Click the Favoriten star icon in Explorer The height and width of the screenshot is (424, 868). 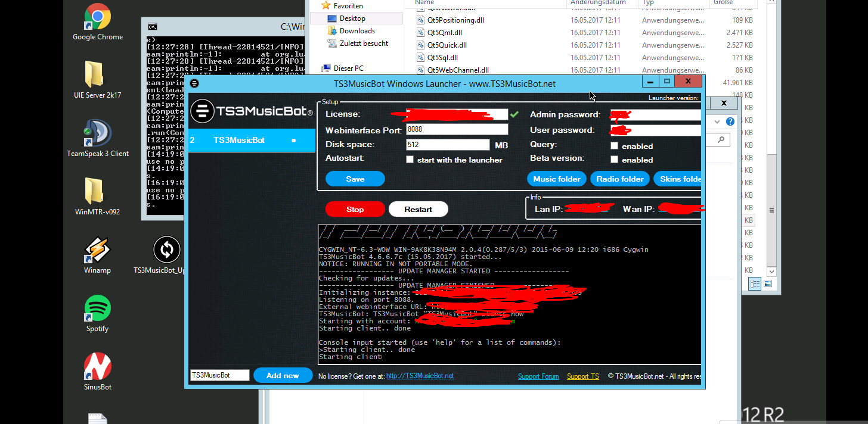326,5
